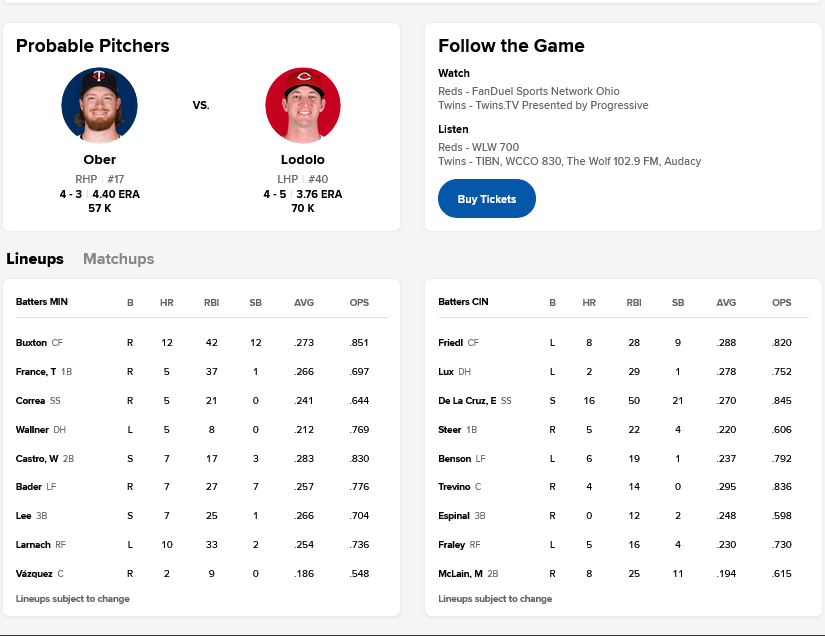Open Friedl's player profile link
Viewport: 825px width, 636px height.
[x=451, y=343]
